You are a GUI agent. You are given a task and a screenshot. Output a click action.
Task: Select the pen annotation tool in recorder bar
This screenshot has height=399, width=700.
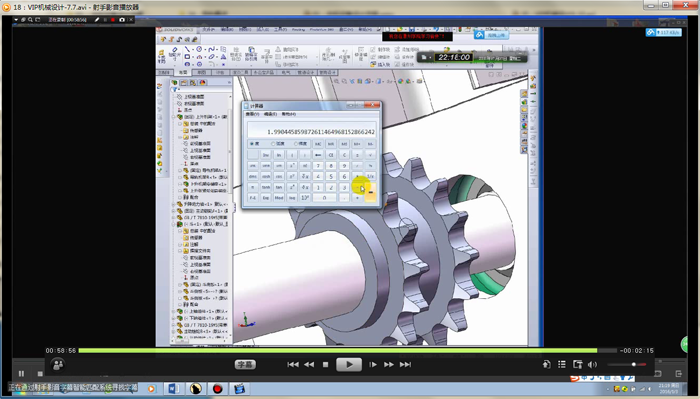click(96, 20)
